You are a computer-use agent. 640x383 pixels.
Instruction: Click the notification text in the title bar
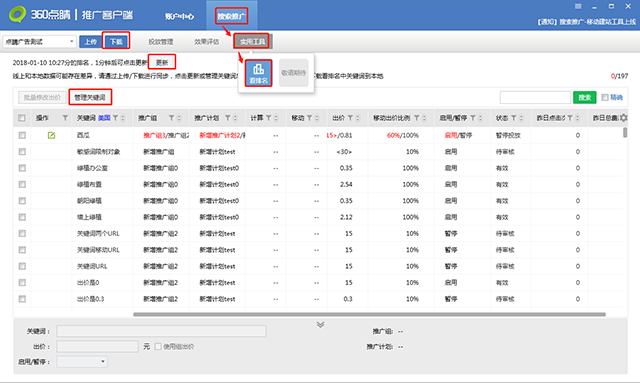(x=587, y=22)
